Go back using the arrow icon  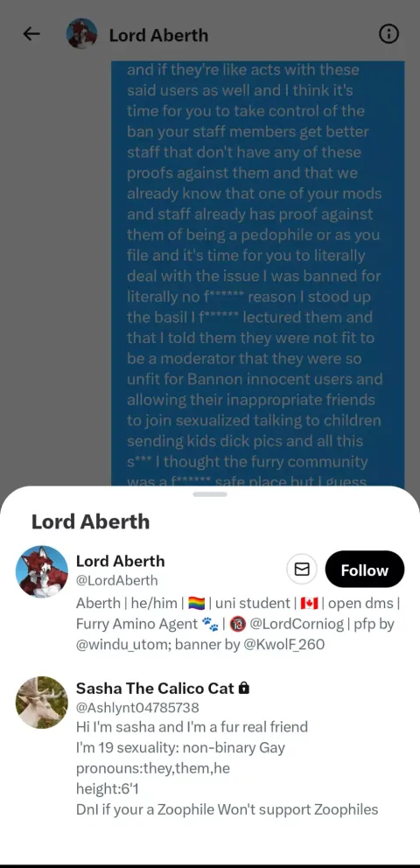[x=31, y=34]
